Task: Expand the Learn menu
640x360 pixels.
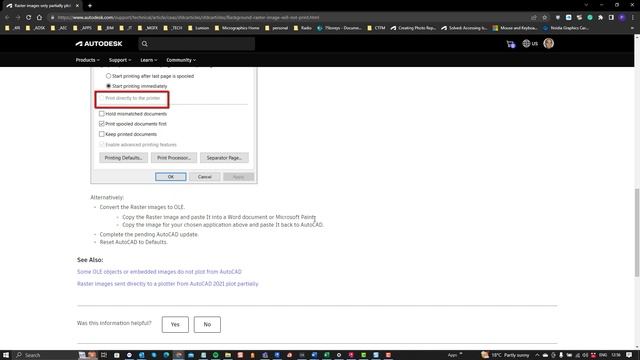Action: pyautogui.click(x=149, y=60)
